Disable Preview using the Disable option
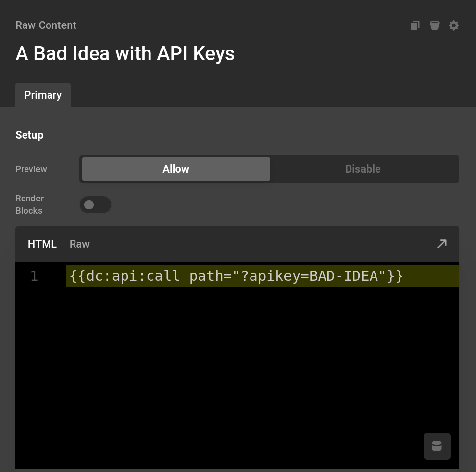 pyautogui.click(x=363, y=169)
